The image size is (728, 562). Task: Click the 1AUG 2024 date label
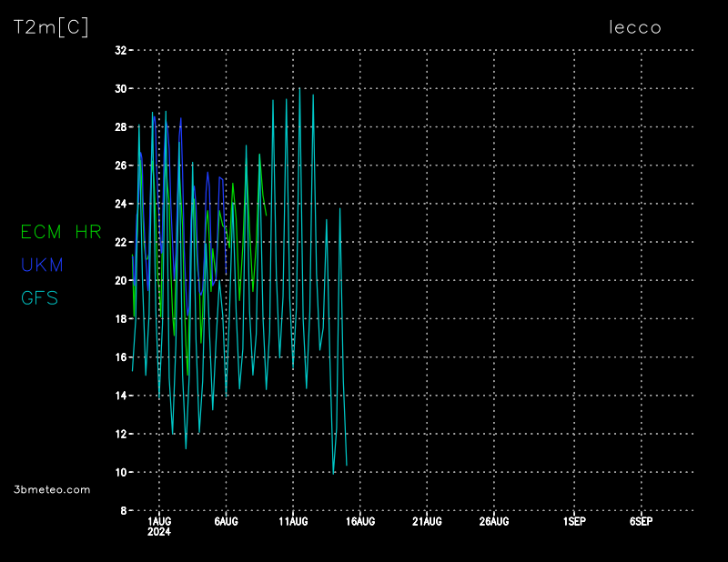point(159,526)
